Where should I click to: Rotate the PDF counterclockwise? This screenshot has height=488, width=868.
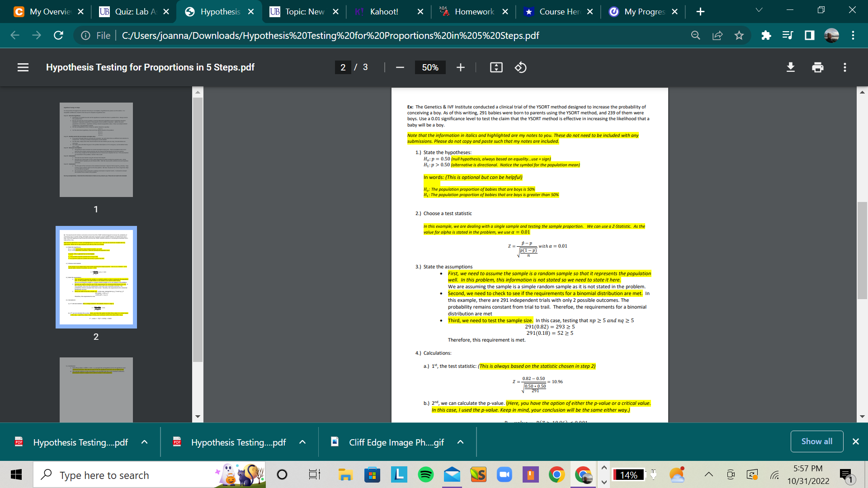tap(520, 67)
